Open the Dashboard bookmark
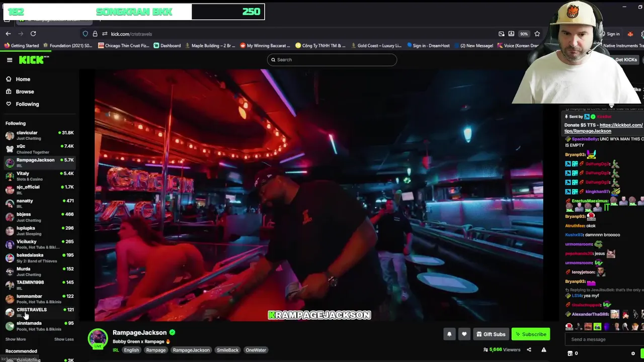This screenshot has height=362, width=644. click(167, 46)
